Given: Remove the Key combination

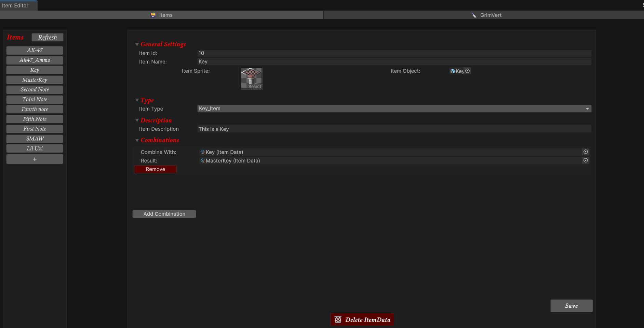Looking at the screenshot, I should (156, 169).
